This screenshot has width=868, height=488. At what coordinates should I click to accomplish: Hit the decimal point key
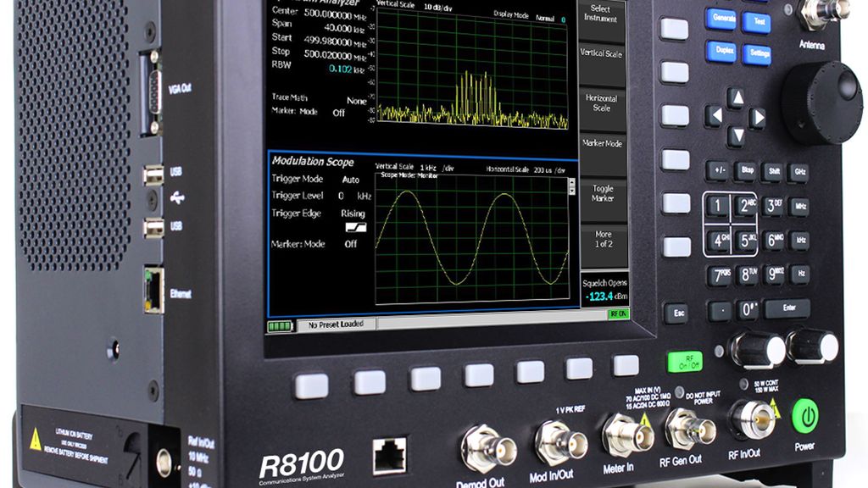(720, 311)
